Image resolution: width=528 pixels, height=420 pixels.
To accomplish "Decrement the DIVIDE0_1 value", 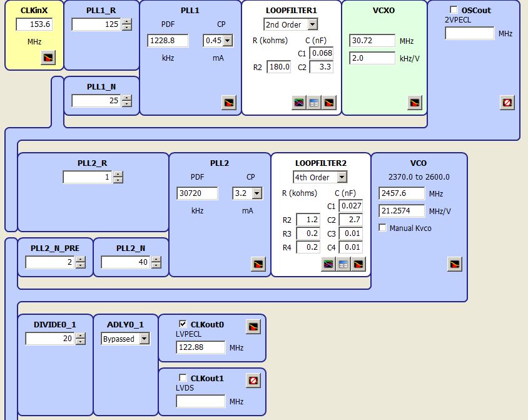I will point(80,341).
